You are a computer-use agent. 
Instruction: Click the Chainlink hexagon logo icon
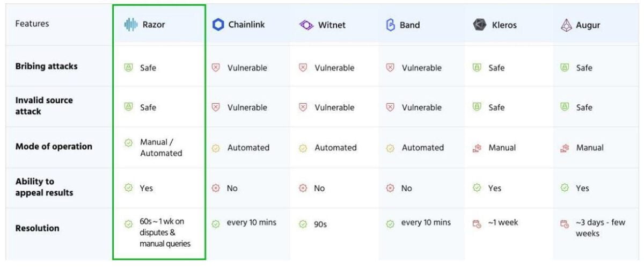(218, 25)
